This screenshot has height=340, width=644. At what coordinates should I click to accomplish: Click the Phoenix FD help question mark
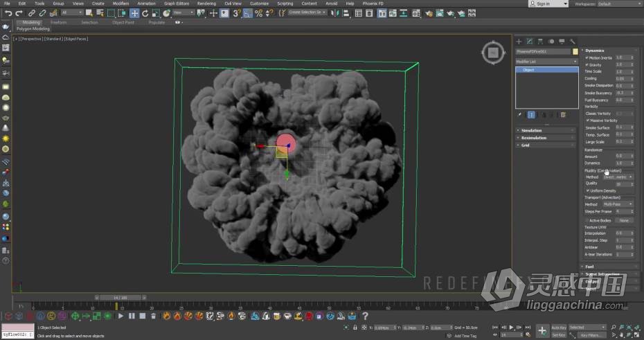(x=365, y=316)
